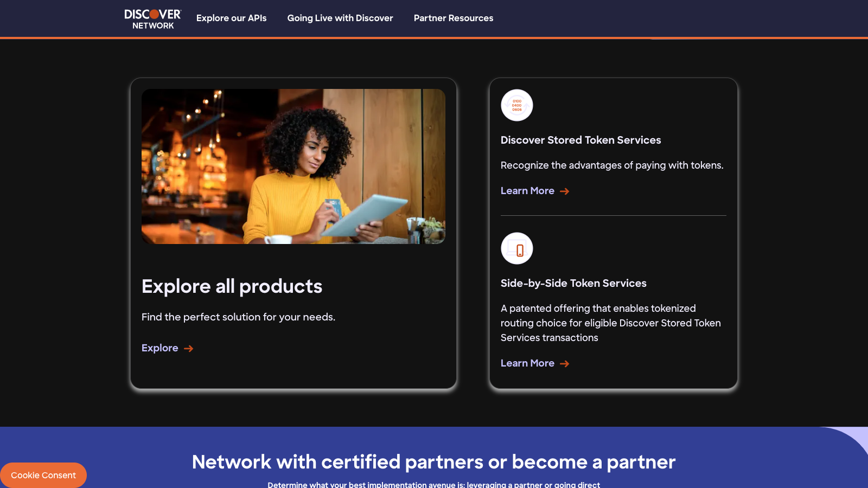Open the Explore our APIs menu
This screenshot has width=868, height=488.
tap(231, 18)
